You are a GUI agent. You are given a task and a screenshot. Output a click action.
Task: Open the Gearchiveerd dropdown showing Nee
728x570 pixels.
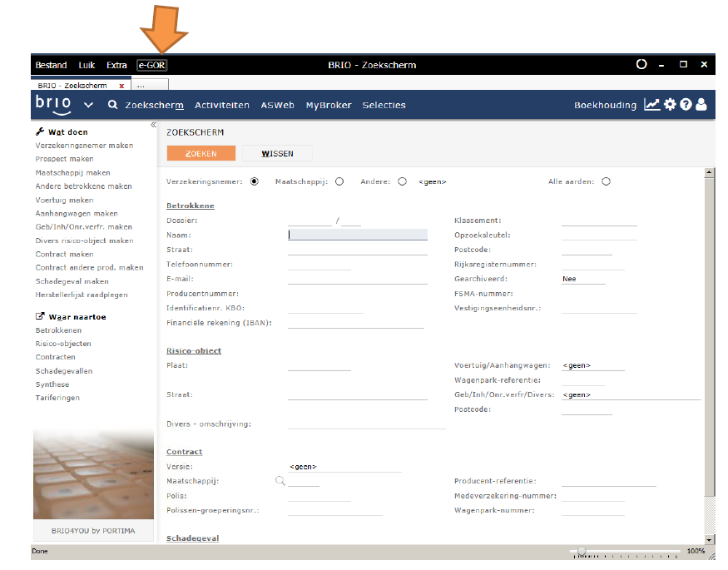[x=583, y=280]
